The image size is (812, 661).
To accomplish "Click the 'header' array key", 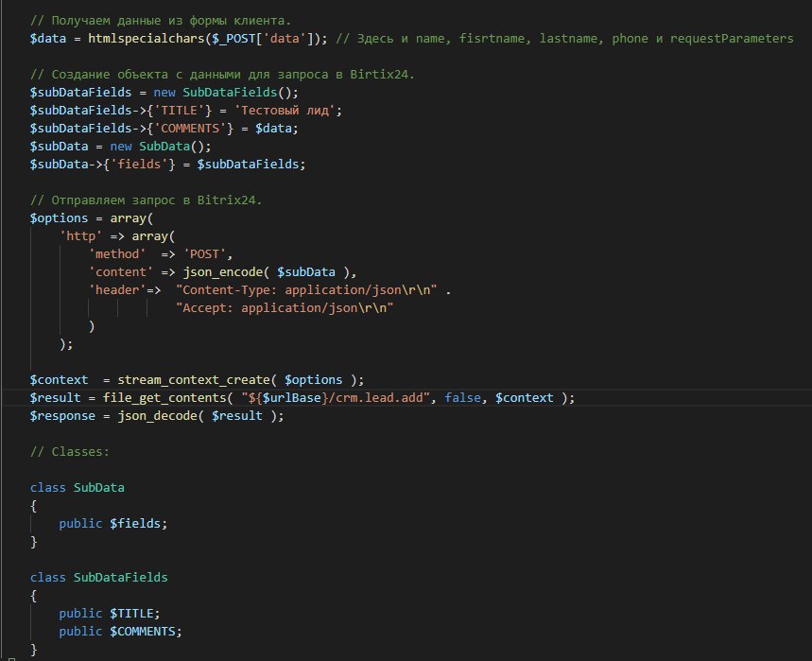I will click(x=117, y=290).
